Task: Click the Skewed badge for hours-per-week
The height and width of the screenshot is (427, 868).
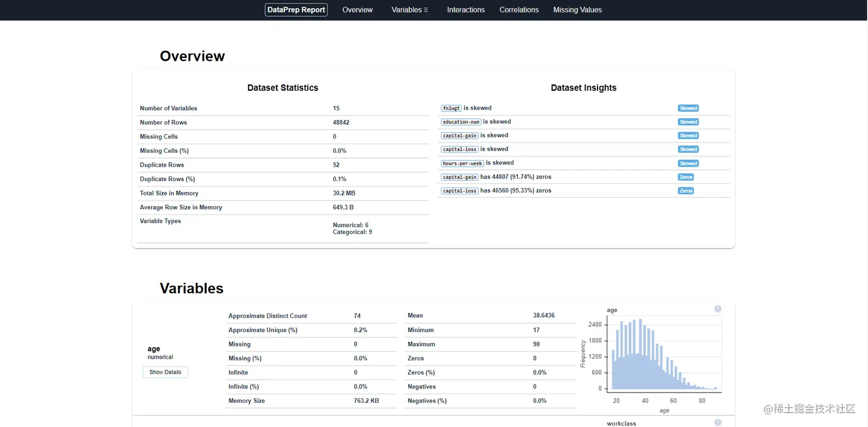Action: 688,163
